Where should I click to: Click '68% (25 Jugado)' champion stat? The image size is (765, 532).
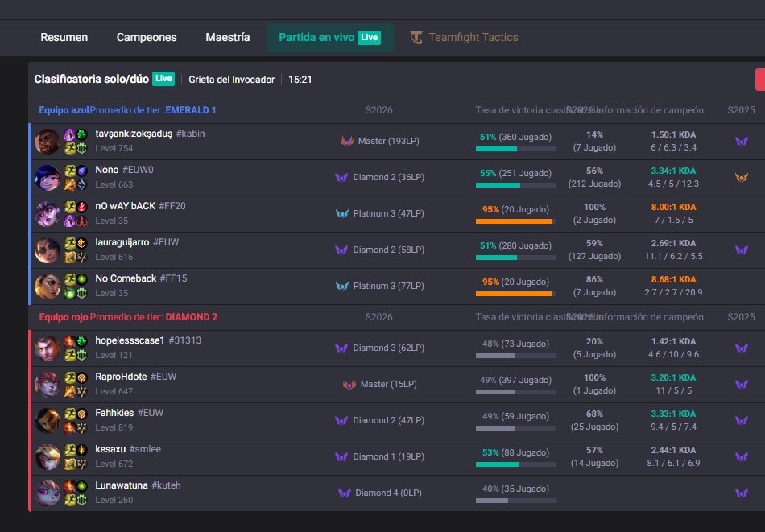(594, 420)
